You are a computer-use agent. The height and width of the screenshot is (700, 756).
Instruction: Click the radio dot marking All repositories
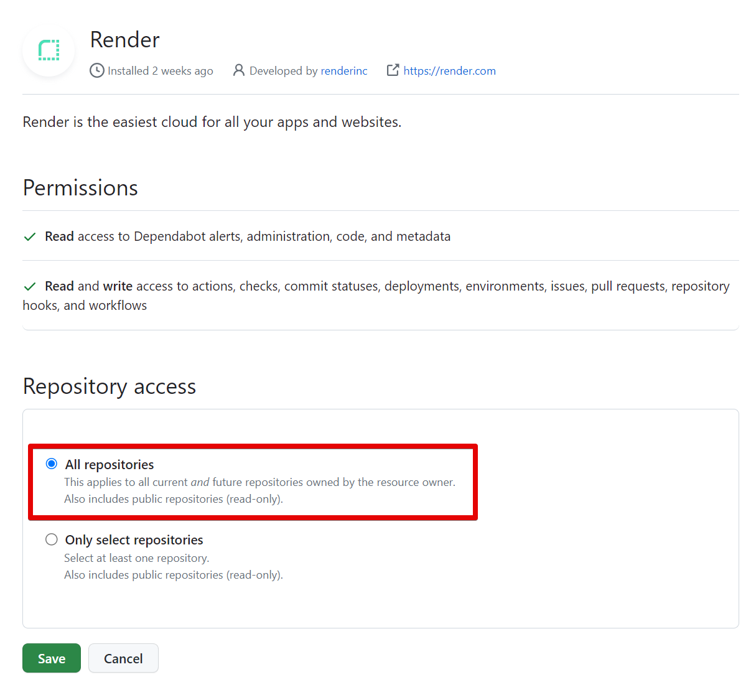tap(51, 464)
